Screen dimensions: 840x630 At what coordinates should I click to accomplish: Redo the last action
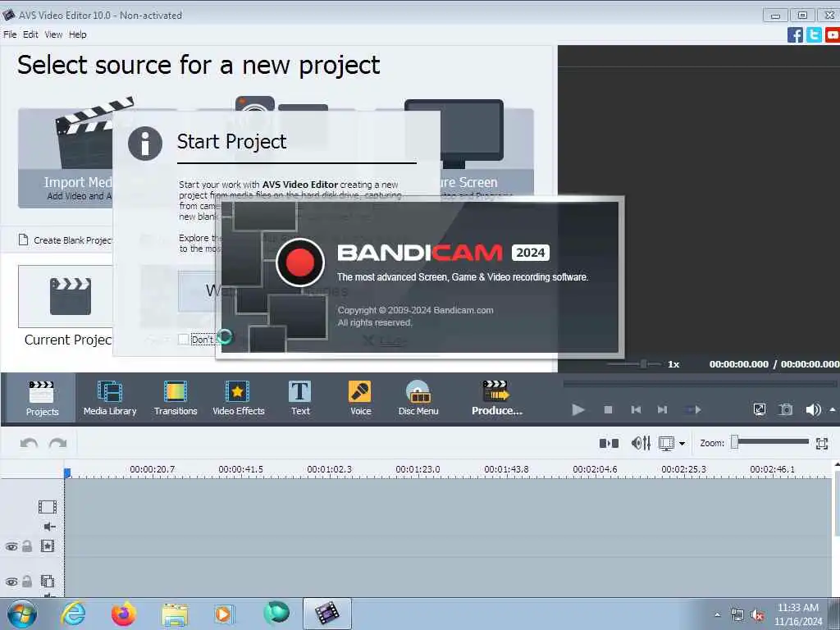coord(58,443)
